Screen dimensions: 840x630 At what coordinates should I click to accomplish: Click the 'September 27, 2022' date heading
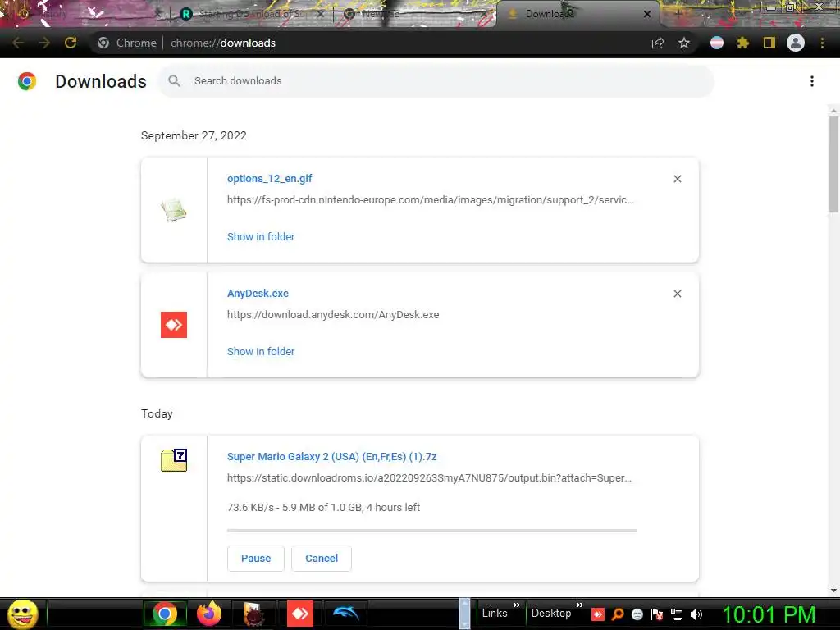tap(194, 135)
